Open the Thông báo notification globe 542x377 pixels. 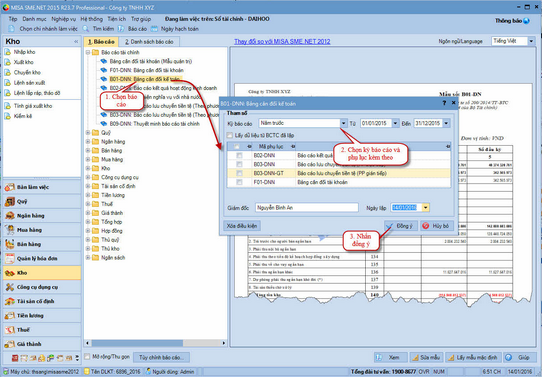click(526, 21)
